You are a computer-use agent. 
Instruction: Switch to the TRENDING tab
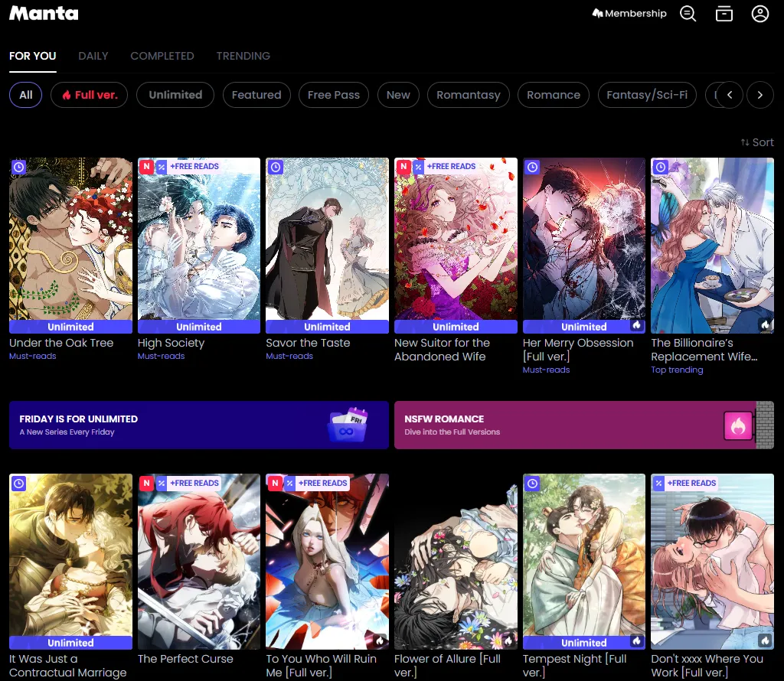243,56
